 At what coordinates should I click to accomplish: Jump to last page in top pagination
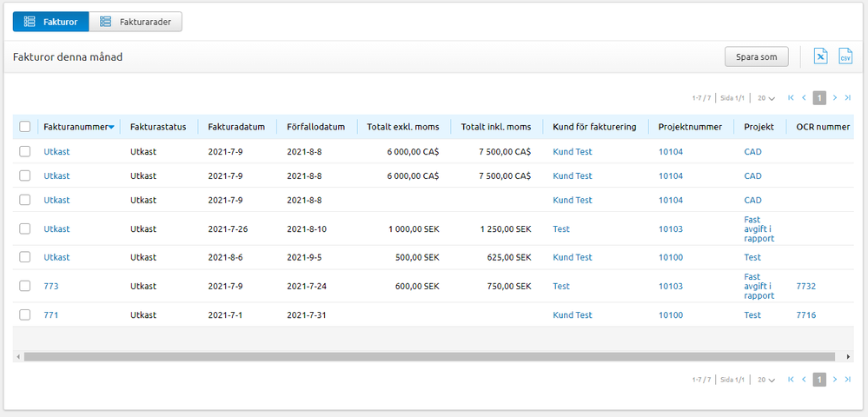[x=847, y=98]
